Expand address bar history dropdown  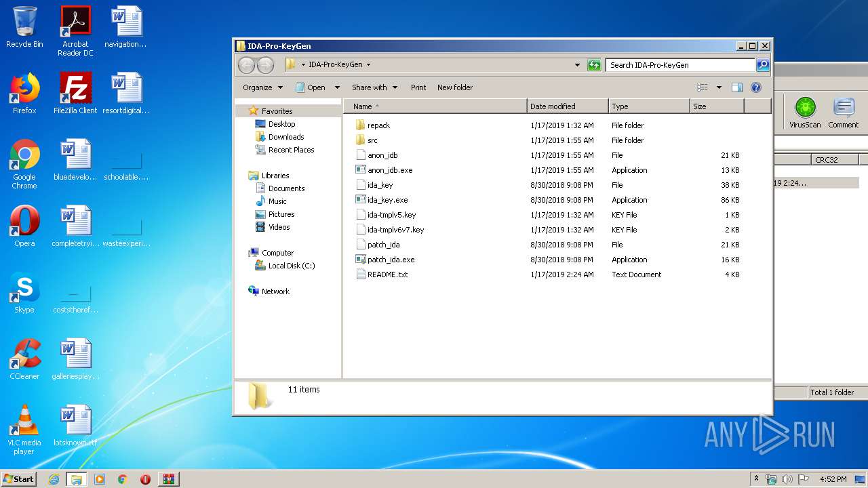point(577,65)
